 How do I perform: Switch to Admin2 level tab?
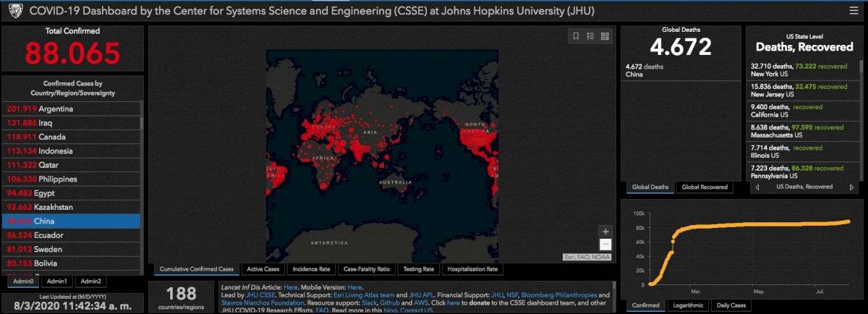pos(90,281)
